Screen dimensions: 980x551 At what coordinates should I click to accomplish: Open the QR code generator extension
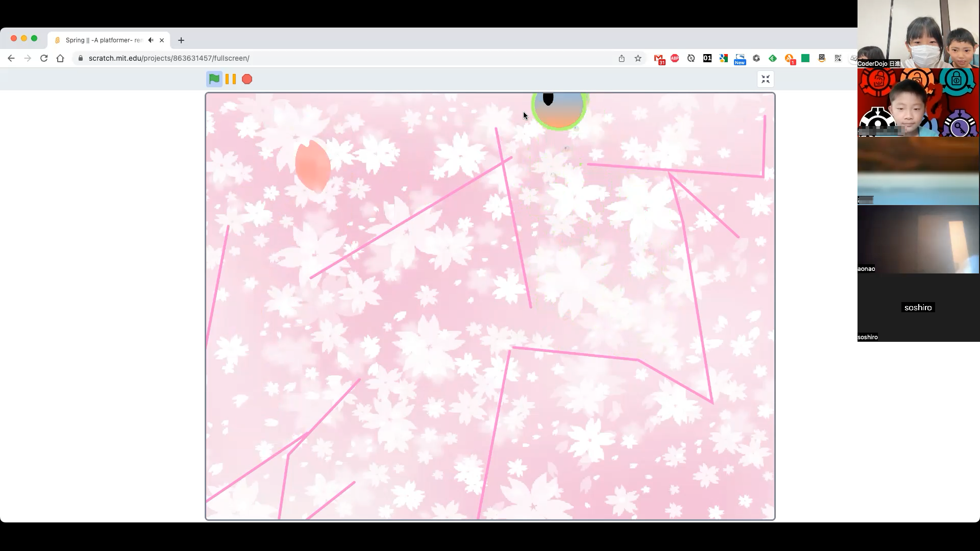tap(838, 58)
